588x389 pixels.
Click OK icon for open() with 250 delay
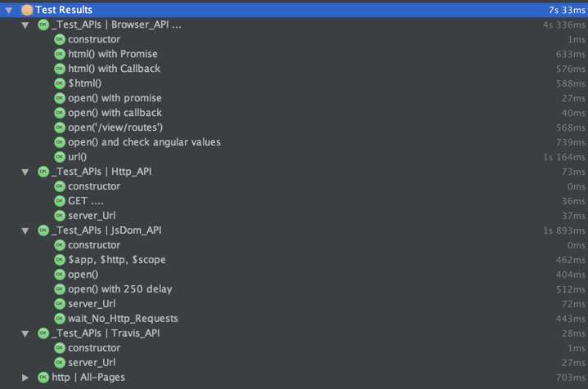59,289
